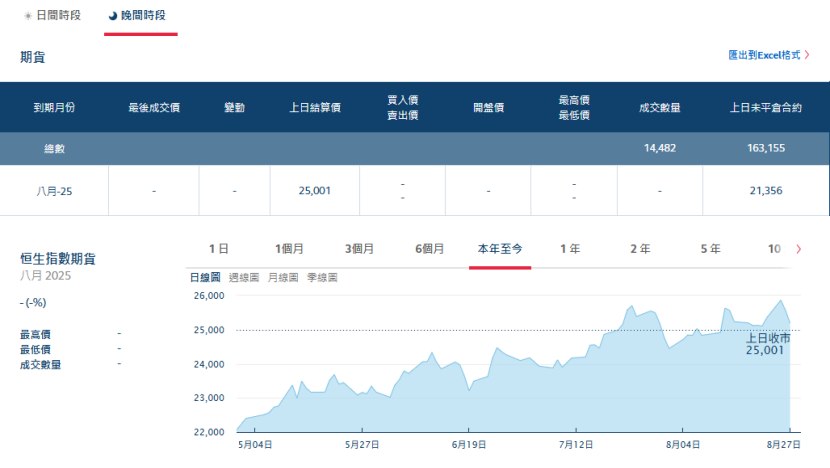Image resolution: width=830 pixels, height=468 pixels.
Task: Choose the 3個月 chart range
Action: [x=359, y=249]
